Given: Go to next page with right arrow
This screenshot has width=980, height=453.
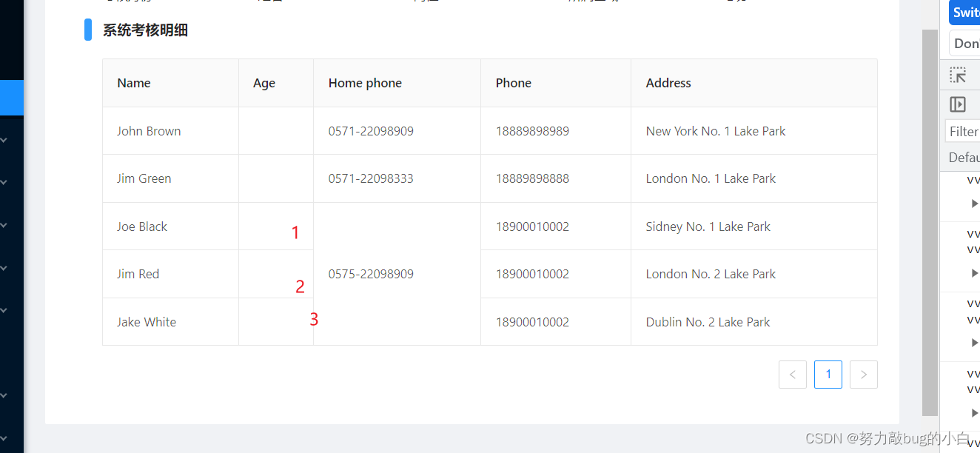Looking at the screenshot, I should tap(864, 375).
